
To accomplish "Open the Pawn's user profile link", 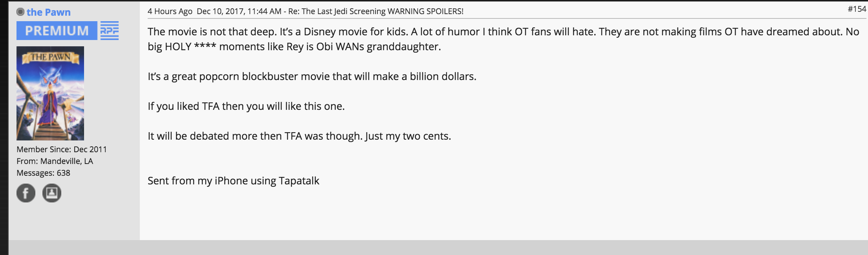I will point(49,12).
